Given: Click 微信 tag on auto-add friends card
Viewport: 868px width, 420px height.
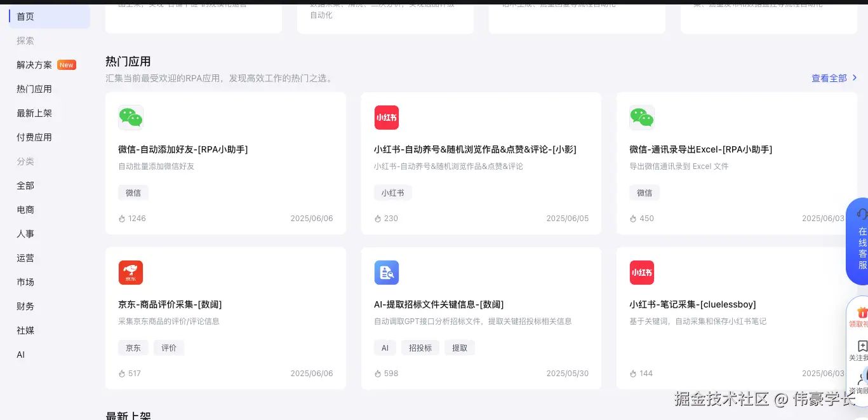Looking at the screenshot, I should (133, 193).
